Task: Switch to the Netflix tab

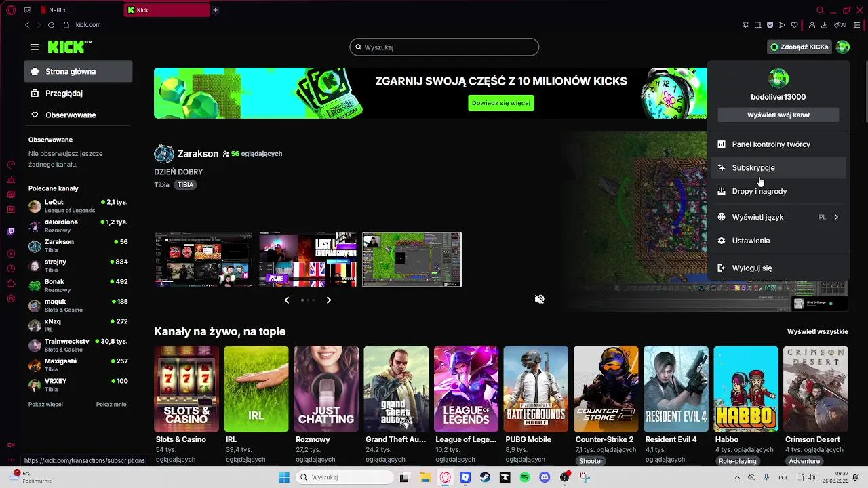Action: (80, 10)
